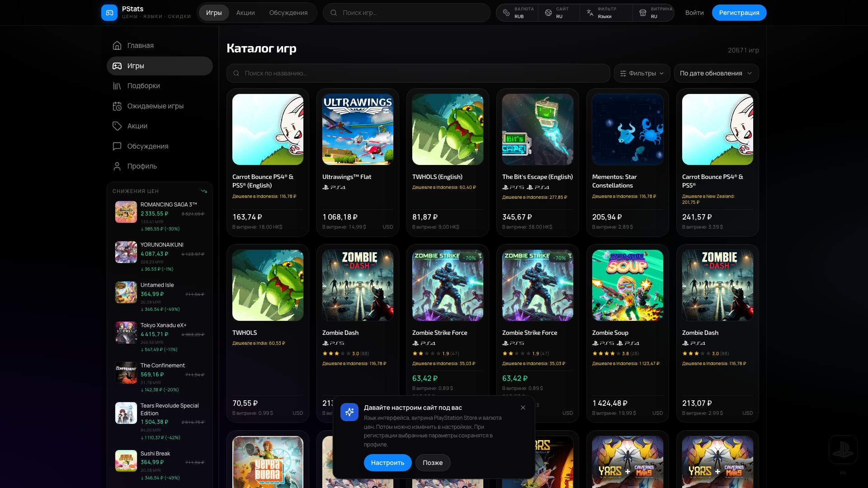Screen dimensions: 868x488
Task: Close the site setup popup
Action: click(x=523, y=408)
